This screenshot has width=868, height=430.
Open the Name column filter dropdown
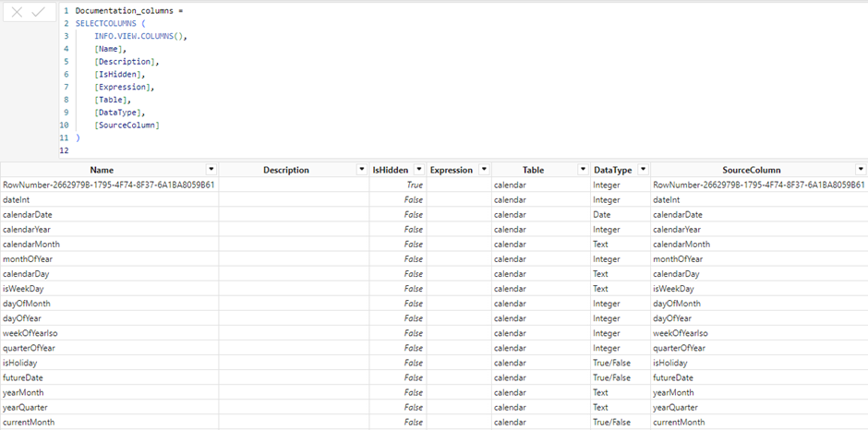(x=211, y=170)
